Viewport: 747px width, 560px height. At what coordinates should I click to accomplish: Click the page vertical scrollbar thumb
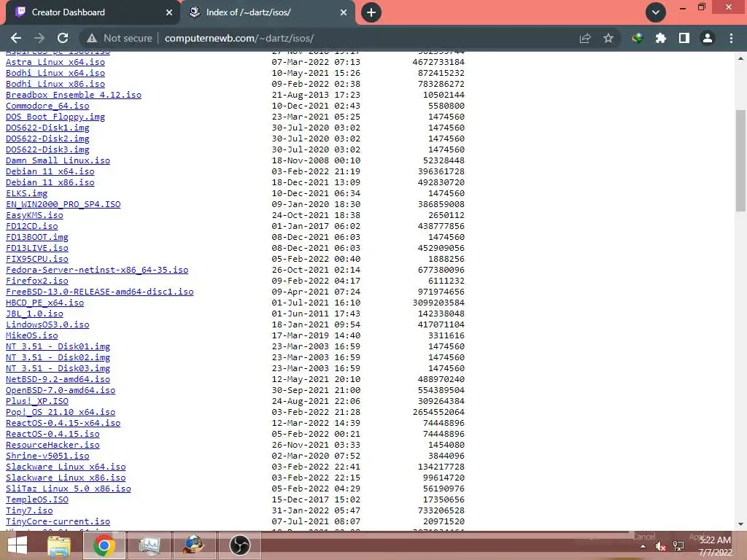click(740, 160)
